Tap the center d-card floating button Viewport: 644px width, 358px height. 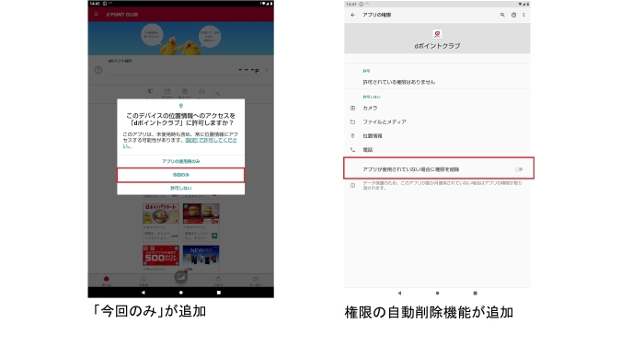coord(180,277)
